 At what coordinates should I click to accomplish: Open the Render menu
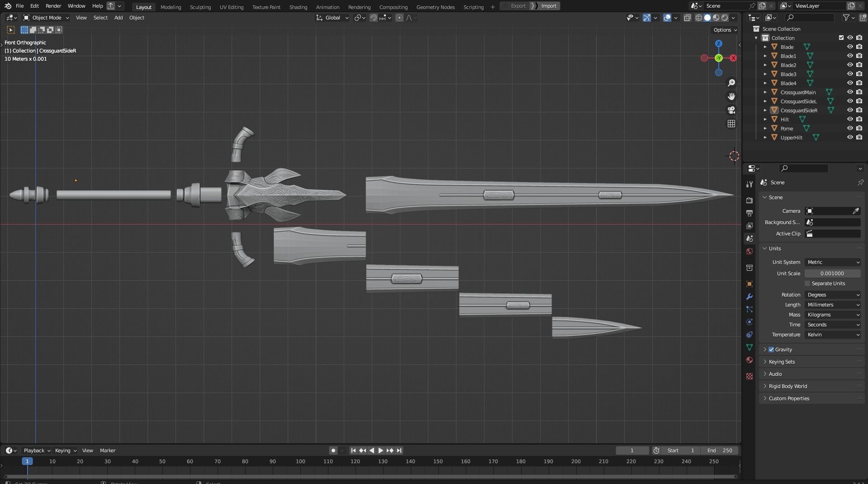(53, 6)
